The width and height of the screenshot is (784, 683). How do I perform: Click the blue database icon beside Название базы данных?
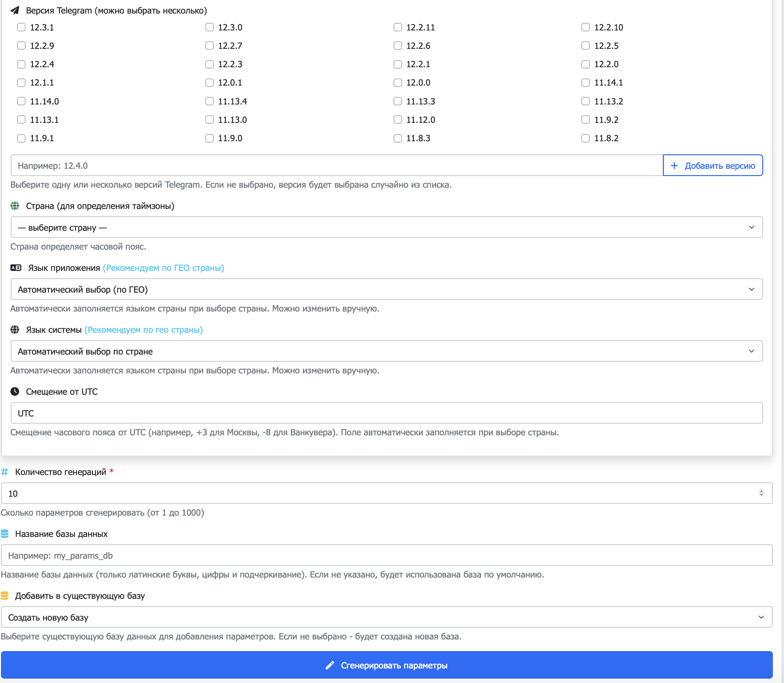point(5,534)
